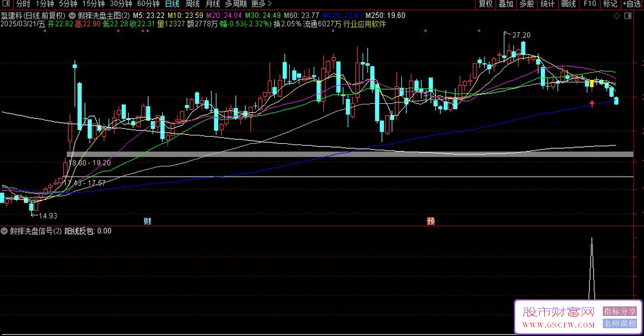Switch to the 月线 monthly chart
The height and width of the screenshot is (336, 644).
pos(213,4)
